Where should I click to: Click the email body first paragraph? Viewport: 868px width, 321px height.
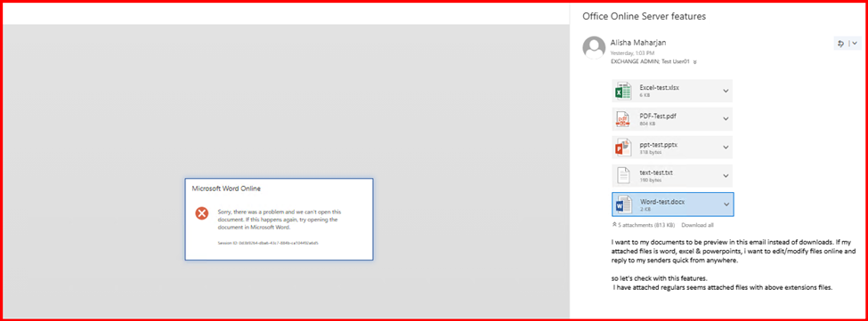point(733,252)
